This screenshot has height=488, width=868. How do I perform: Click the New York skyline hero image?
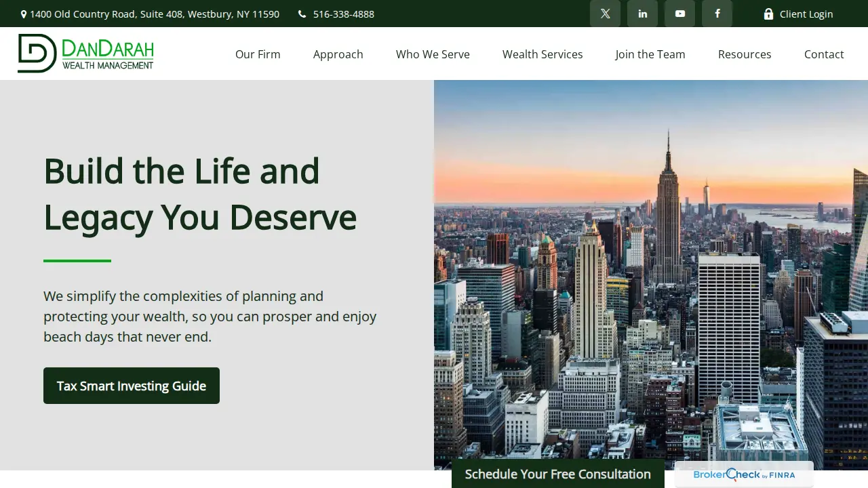[x=651, y=275]
